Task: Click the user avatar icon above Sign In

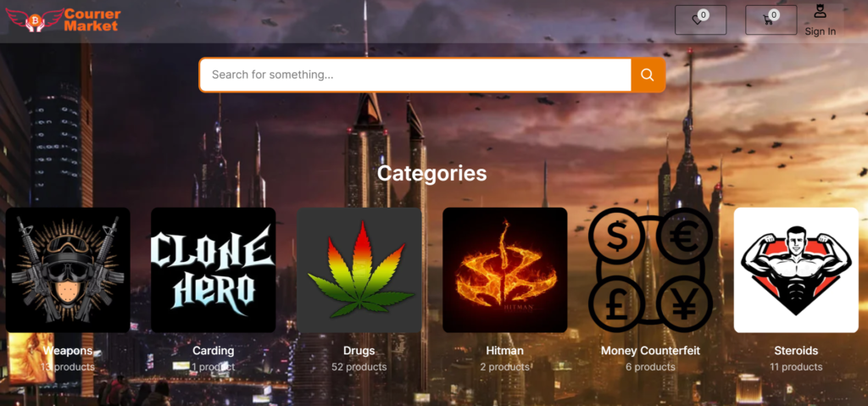Action: (x=820, y=11)
